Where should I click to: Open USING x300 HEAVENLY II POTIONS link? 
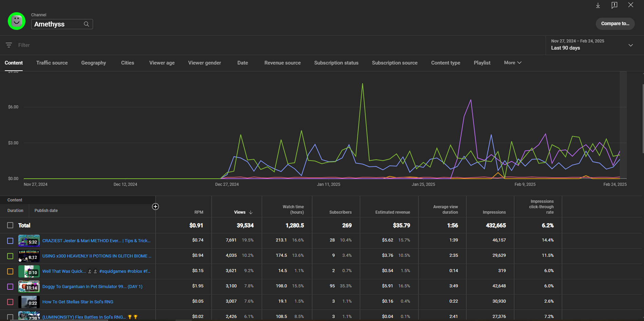(97, 256)
